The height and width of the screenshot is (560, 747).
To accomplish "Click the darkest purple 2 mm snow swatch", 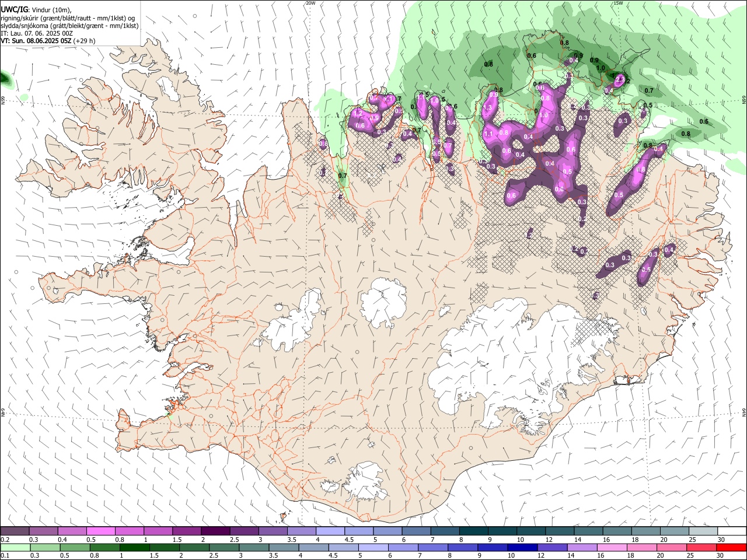I will [x=215, y=531].
